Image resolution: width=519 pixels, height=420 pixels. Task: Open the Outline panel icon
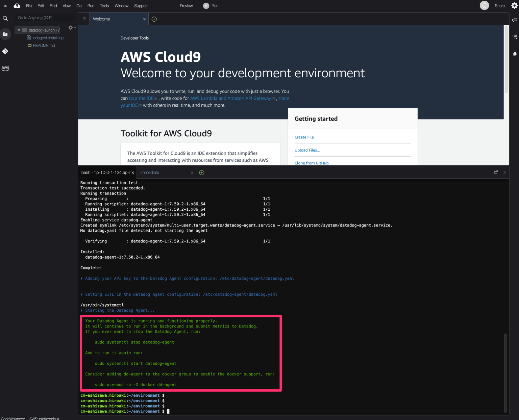pyautogui.click(x=515, y=36)
